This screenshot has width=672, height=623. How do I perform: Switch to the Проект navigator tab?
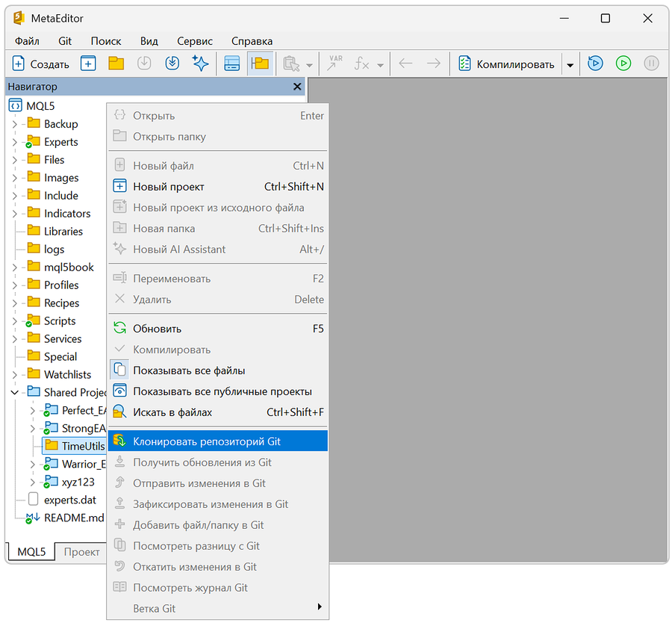pyautogui.click(x=81, y=552)
